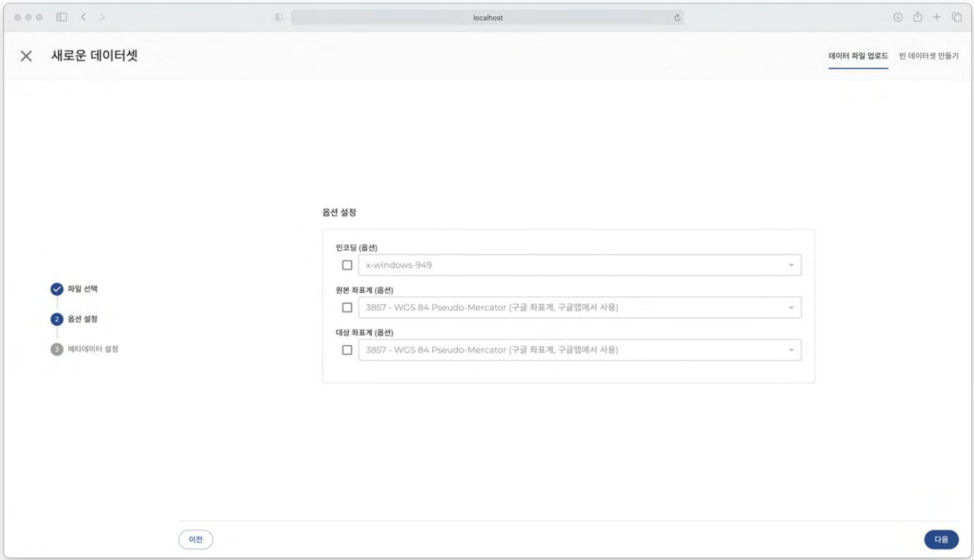974x560 pixels.
Task: Click the 다음 button
Action: click(x=941, y=539)
